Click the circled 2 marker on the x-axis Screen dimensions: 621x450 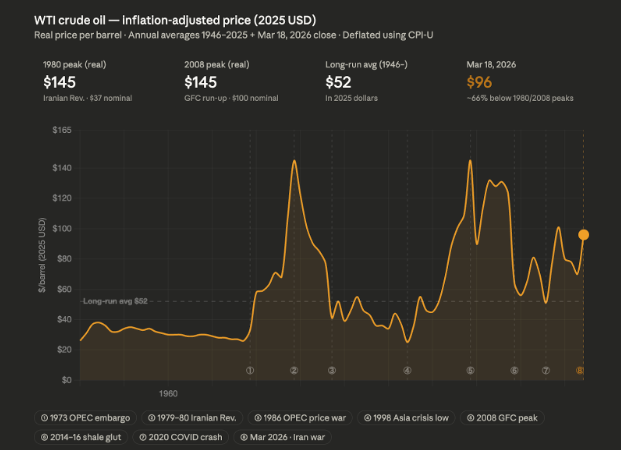pyautogui.click(x=294, y=370)
